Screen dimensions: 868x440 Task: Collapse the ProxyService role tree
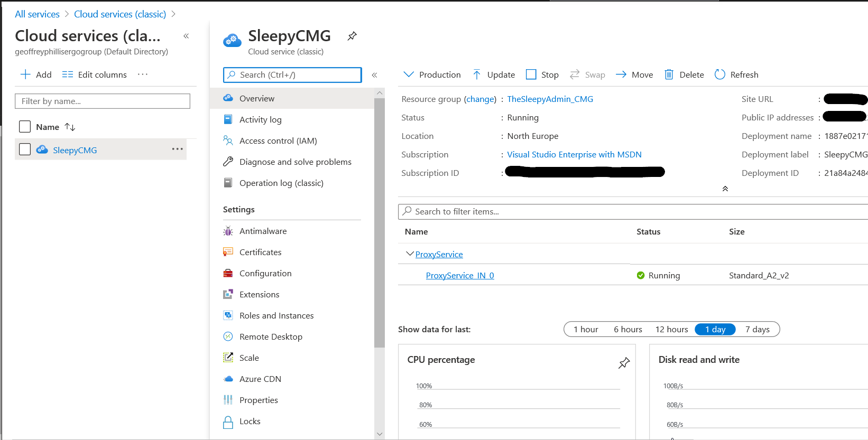click(x=409, y=254)
